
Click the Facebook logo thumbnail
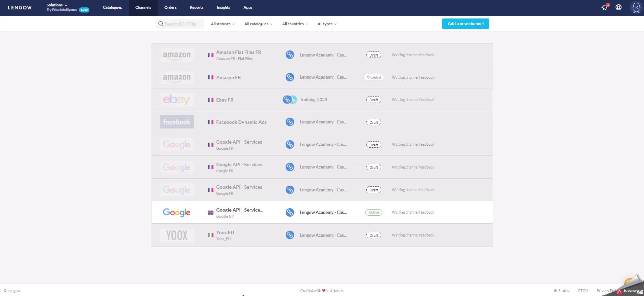[177, 122]
